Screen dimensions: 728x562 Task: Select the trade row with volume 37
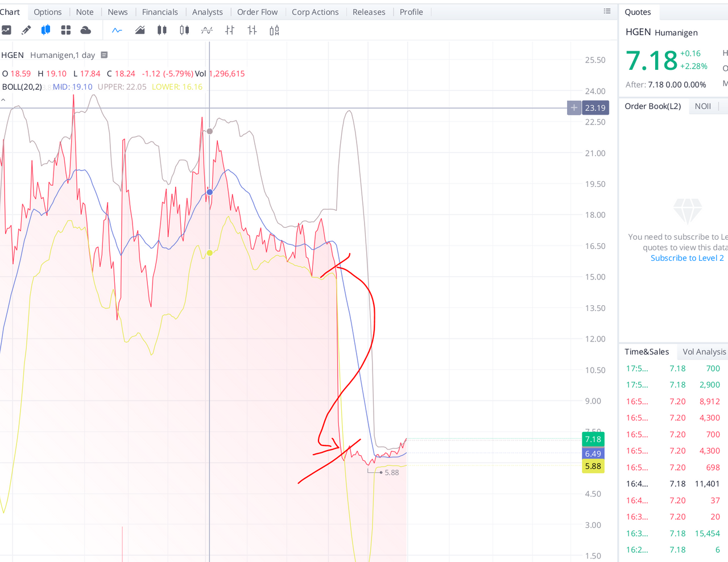[673, 500]
